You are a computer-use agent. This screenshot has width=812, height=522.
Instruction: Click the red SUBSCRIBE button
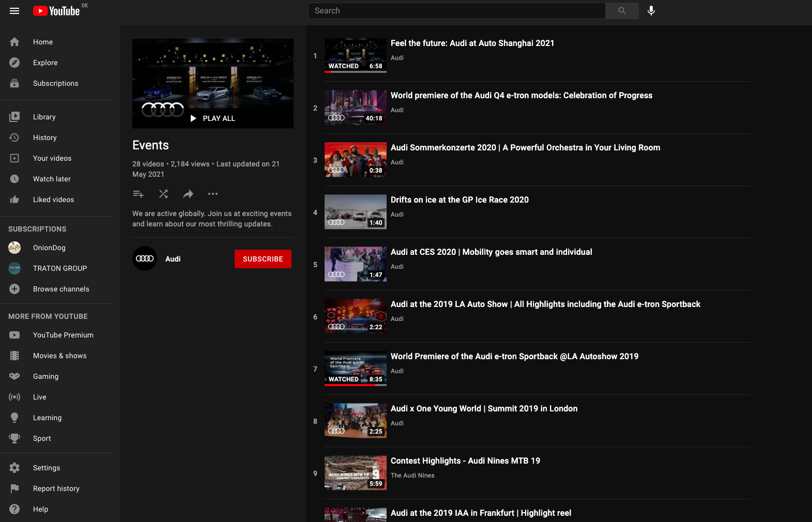pos(263,259)
